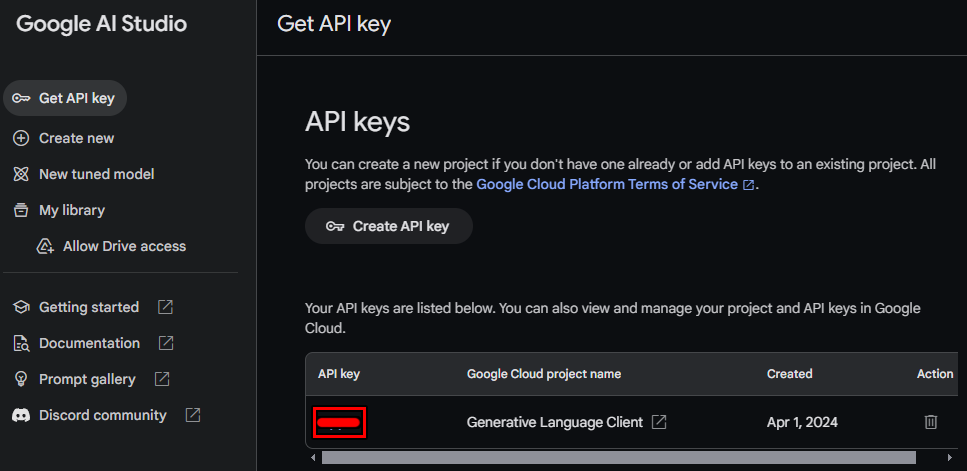Screen dimensions: 967x471
Task: Open the Get API key sidebar item
Action: (65, 98)
